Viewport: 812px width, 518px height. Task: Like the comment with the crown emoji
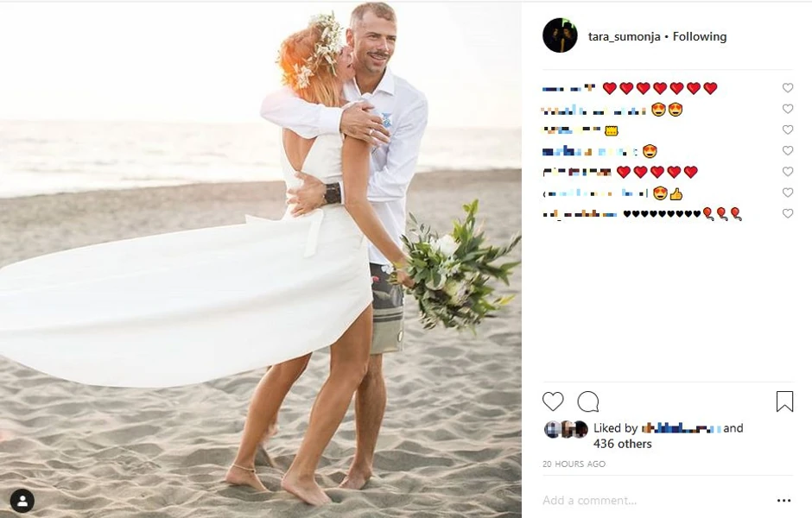(x=788, y=129)
